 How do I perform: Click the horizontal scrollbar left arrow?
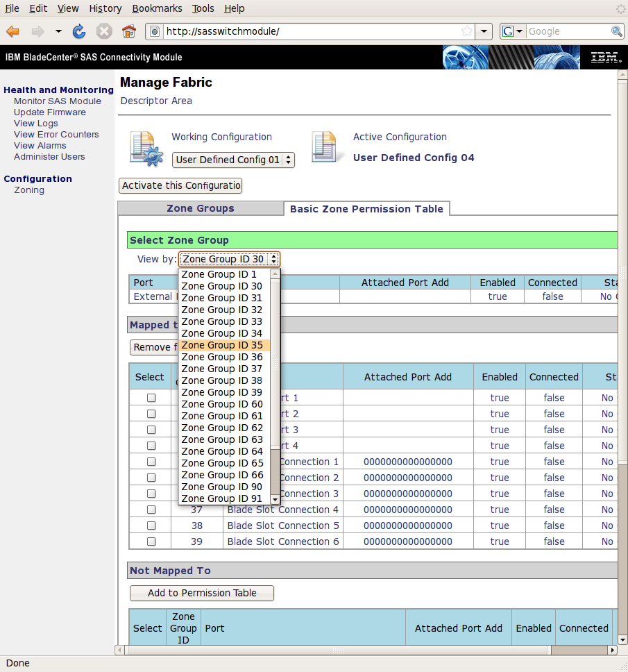pyautogui.click(x=120, y=650)
